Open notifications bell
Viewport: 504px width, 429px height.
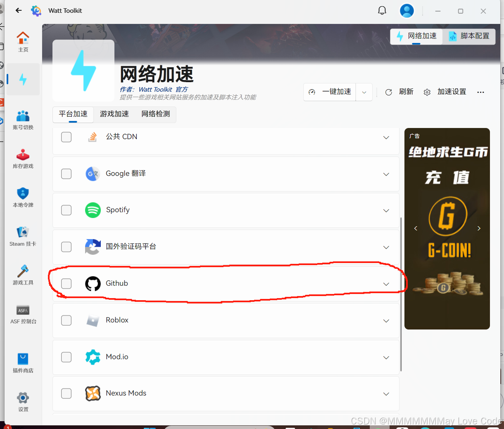pos(382,11)
